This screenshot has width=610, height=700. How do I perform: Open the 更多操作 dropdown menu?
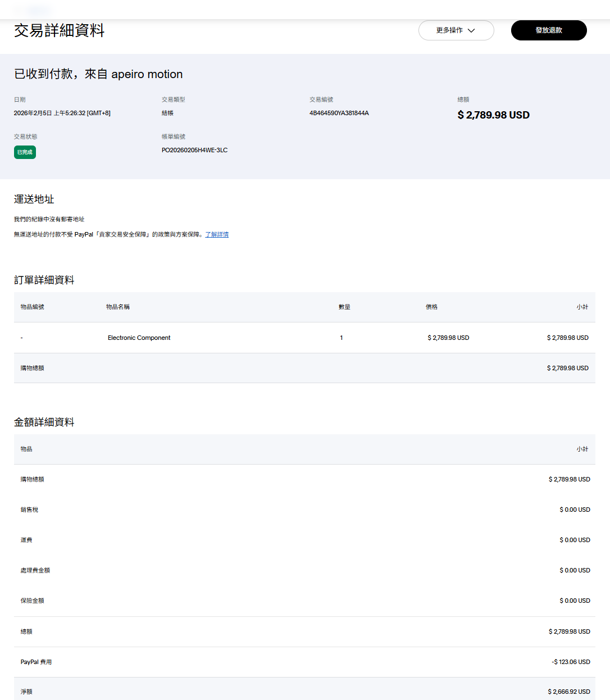pyautogui.click(x=456, y=30)
